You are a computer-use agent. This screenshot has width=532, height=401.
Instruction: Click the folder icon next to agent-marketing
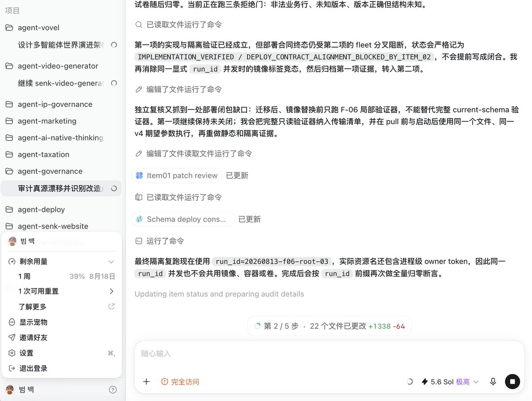(9, 121)
